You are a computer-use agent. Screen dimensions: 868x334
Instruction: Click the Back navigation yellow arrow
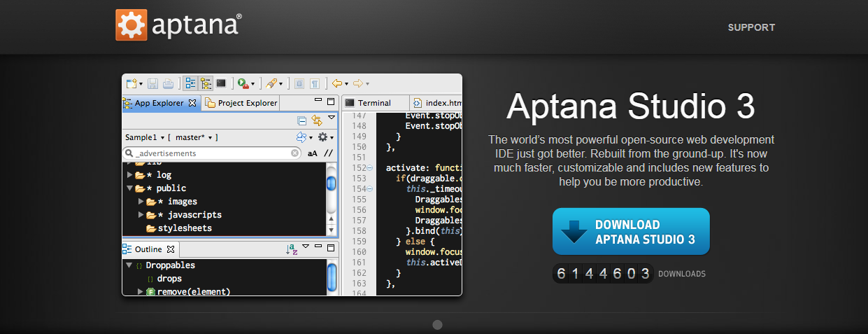coord(336,83)
